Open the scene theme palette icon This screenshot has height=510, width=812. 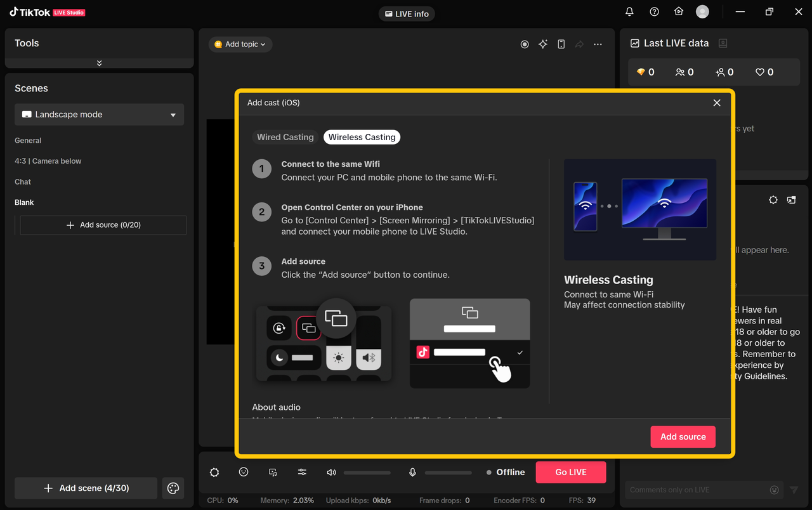click(x=173, y=488)
